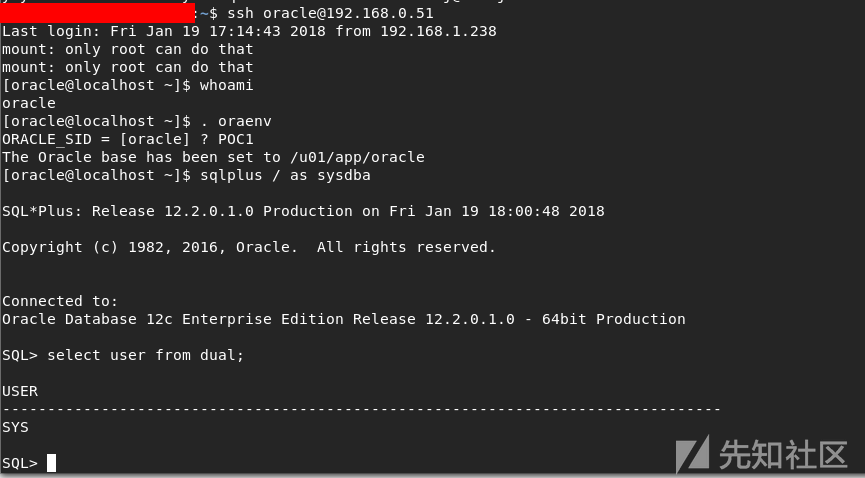
Task: Click the USER column header
Action: coord(20,391)
